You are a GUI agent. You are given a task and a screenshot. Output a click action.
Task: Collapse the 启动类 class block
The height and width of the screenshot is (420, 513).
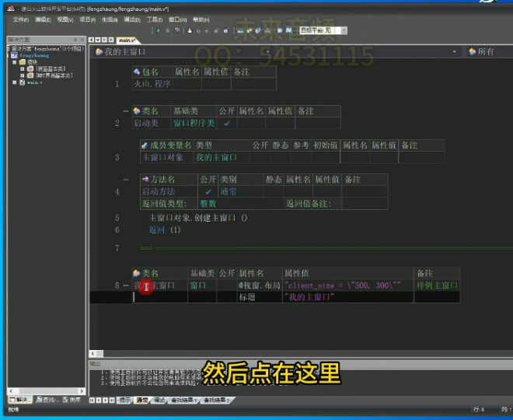(x=125, y=111)
